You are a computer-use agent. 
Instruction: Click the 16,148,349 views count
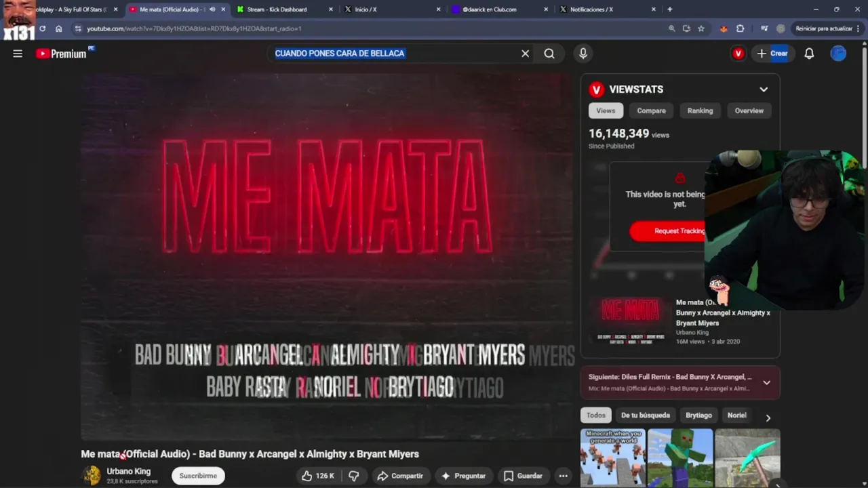pyautogui.click(x=618, y=134)
